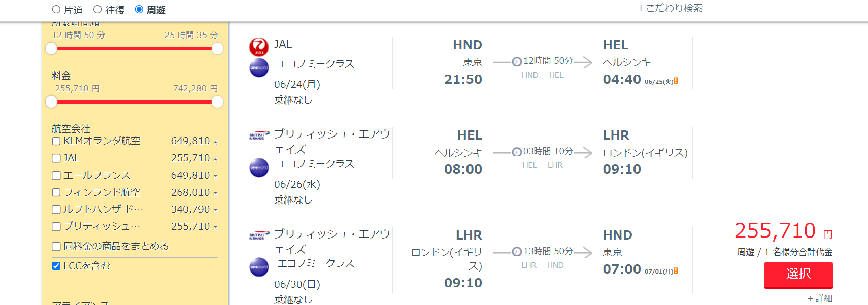Click the clock icon beside 03時間 10分
This screenshot has height=305, width=868.
[x=517, y=152]
